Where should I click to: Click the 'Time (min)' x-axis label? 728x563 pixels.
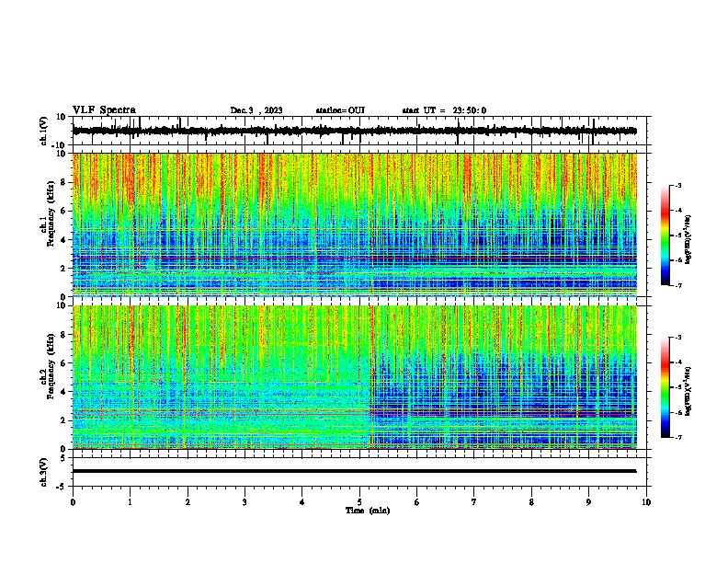pos(368,511)
